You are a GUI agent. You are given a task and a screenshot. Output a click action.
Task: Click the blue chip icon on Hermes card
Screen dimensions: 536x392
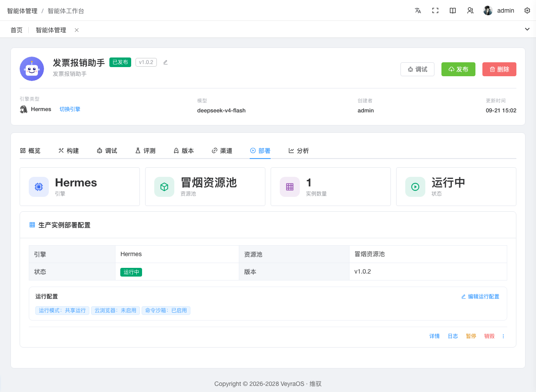pyautogui.click(x=39, y=187)
